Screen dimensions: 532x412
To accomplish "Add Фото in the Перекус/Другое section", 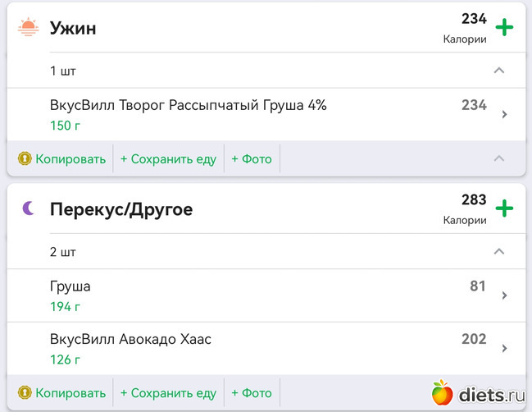I will 252,392.
